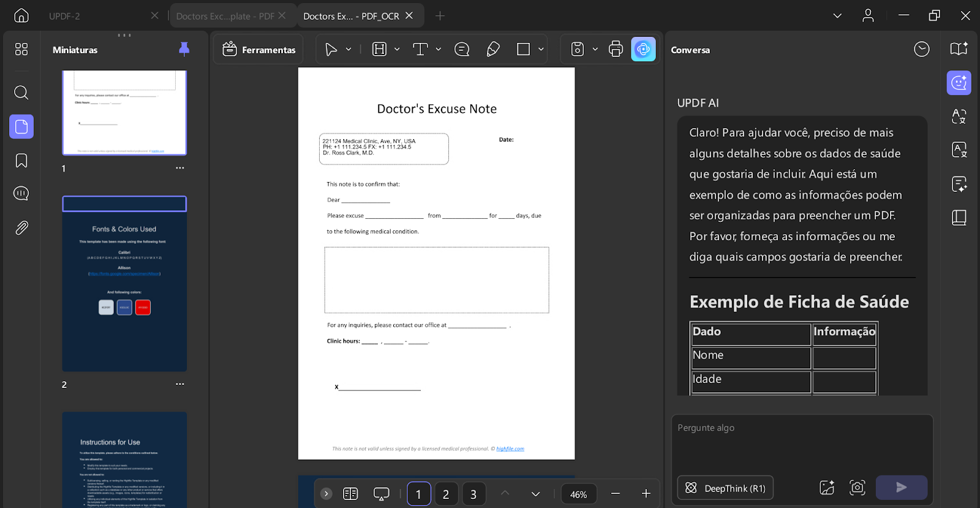The image size is (980, 508).
Task: Select the pencil drawing tool
Action: point(493,50)
